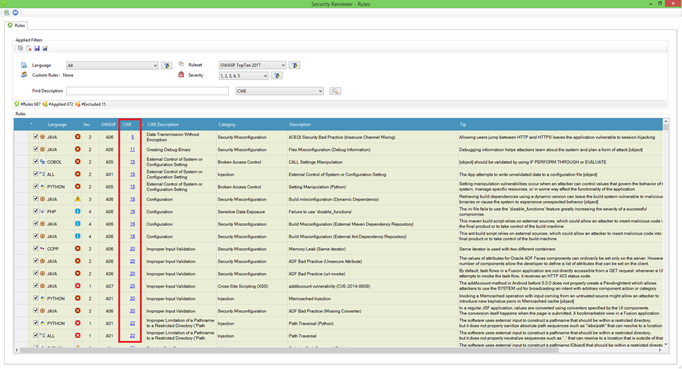Click the #Excluded 15 status icon
Image resolution: width=682 pixels, height=369 pixels.
78,104
